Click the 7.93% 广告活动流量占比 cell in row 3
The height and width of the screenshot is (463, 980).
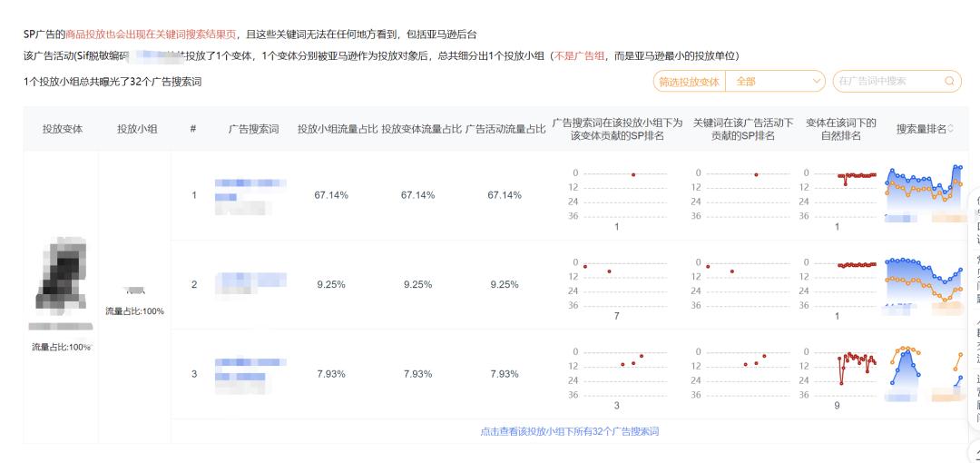click(x=505, y=374)
